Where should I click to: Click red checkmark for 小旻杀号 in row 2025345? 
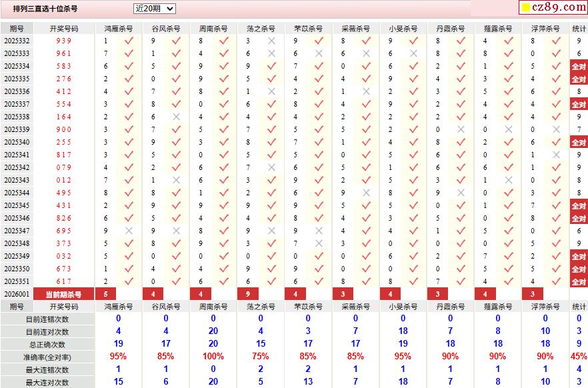[413, 205]
